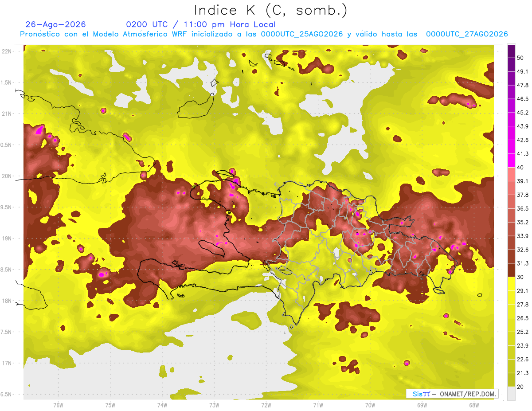Click the colorbar value '39.1'
This screenshot has width=532, height=411.
click(523, 181)
